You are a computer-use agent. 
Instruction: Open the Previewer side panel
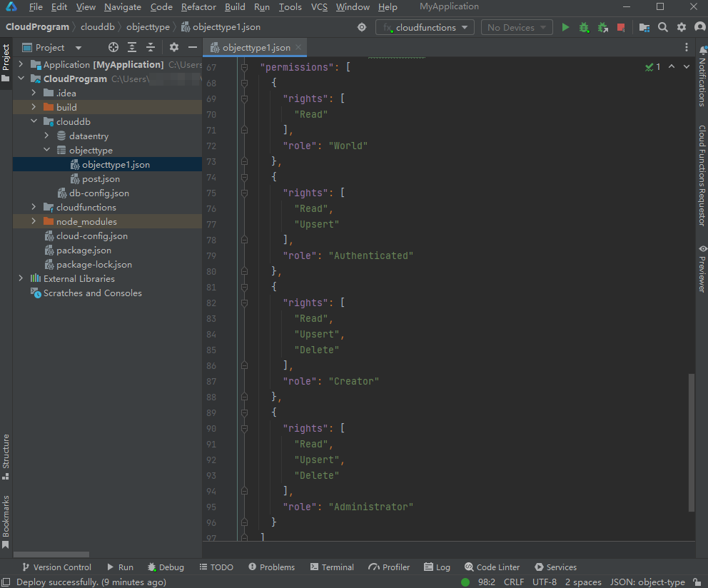(x=702, y=268)
